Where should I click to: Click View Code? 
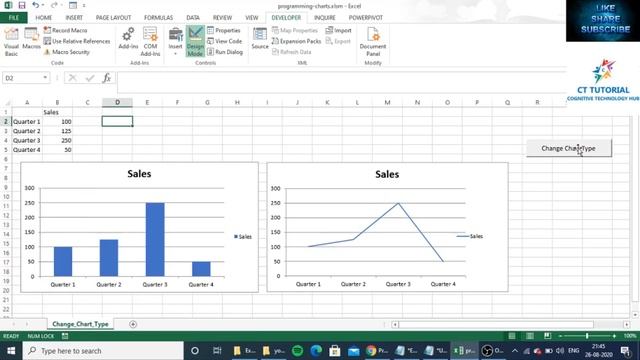[224, 41]
